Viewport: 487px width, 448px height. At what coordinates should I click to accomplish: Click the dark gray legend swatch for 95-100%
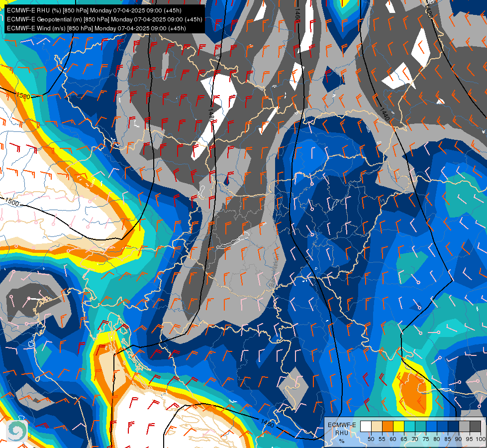(475, 426)
